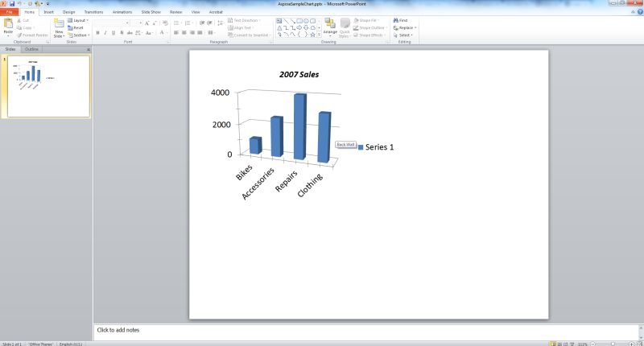Open the Slide Show tab
The height and width of the screenshot is (346, 644).
[x=151, y=12]
